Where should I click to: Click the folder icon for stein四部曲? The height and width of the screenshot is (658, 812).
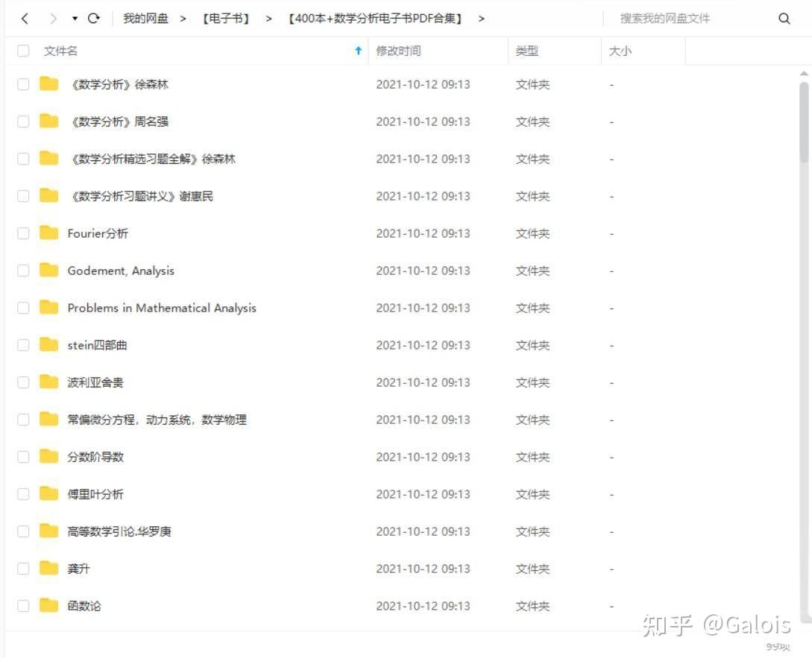point(48,345)
